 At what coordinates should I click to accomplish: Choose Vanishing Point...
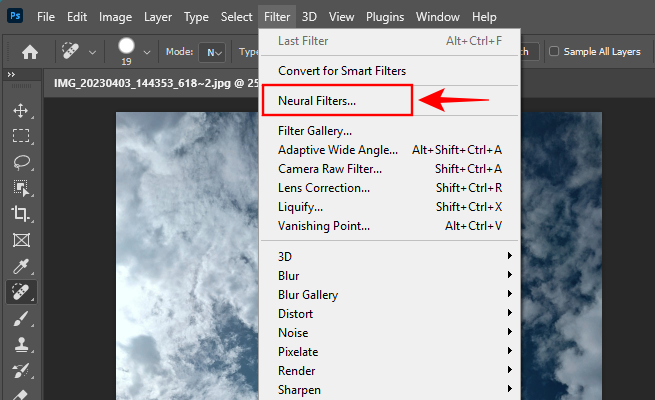(x=389, y=225)
